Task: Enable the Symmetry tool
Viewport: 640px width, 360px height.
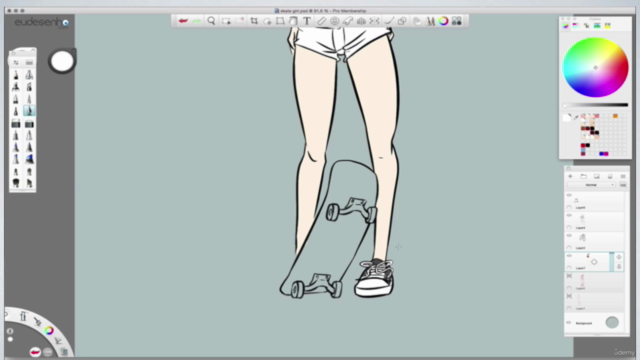Action: [374, 21]
